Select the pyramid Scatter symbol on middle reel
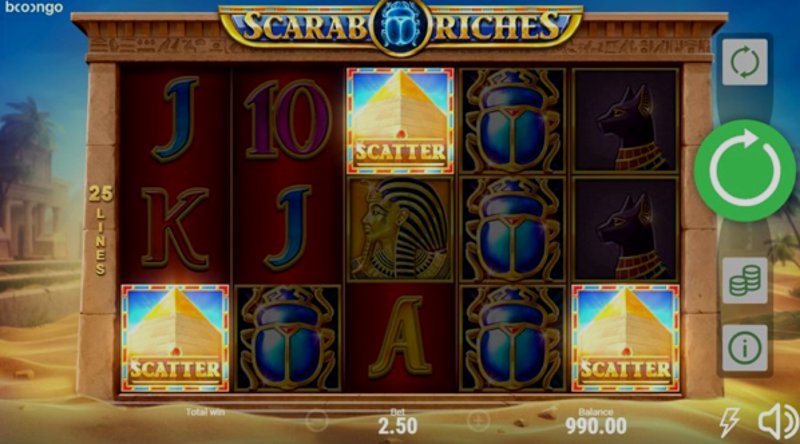 pos(400,121)
